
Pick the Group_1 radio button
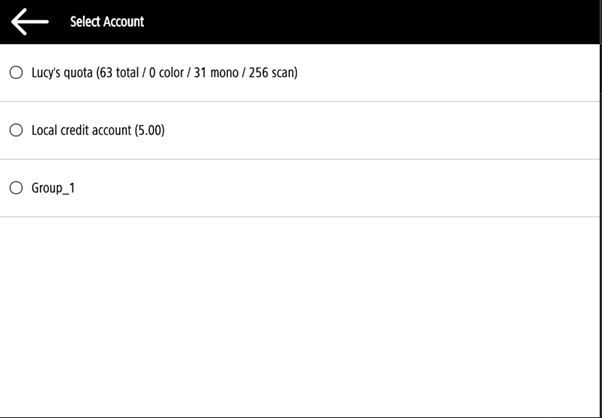(x=15, y=188)
